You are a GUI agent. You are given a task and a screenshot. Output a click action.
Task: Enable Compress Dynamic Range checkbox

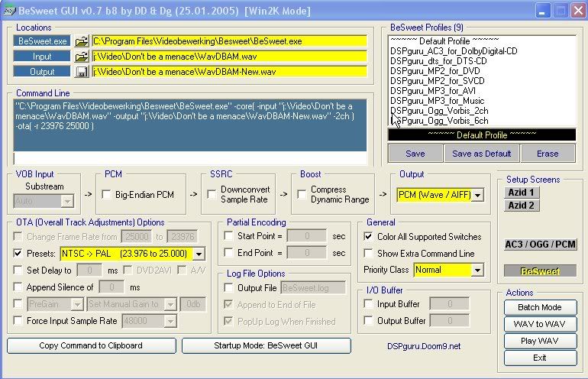(x=302, y=194)
